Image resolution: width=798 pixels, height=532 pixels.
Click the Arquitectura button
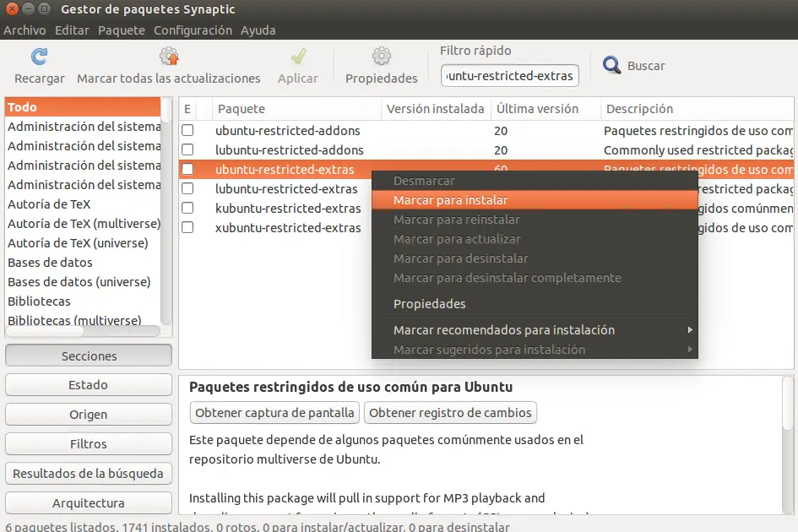coord(89,503)
